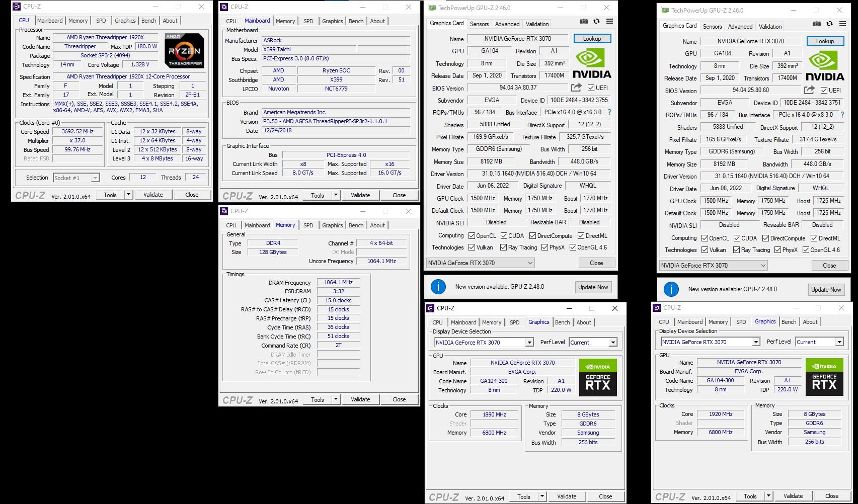858x504 pixels.
Task: Click title icon of CPU-Z Graphics window with 1890 MHz
Action: (x=430, y=308)
